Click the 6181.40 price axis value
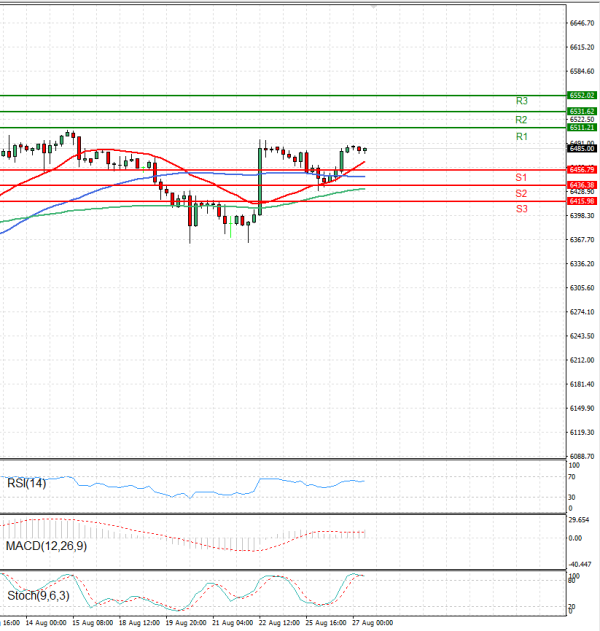600x631 pixels. 582,384
